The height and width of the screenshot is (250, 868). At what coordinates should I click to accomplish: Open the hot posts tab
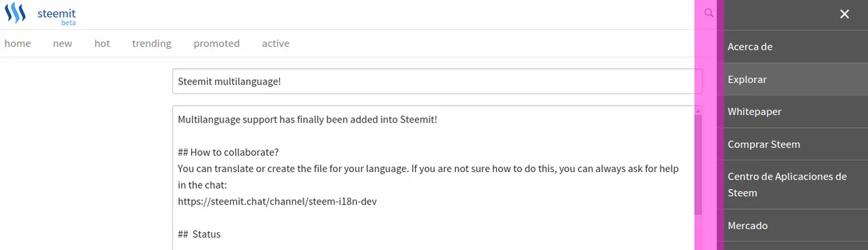coord(102,43)
